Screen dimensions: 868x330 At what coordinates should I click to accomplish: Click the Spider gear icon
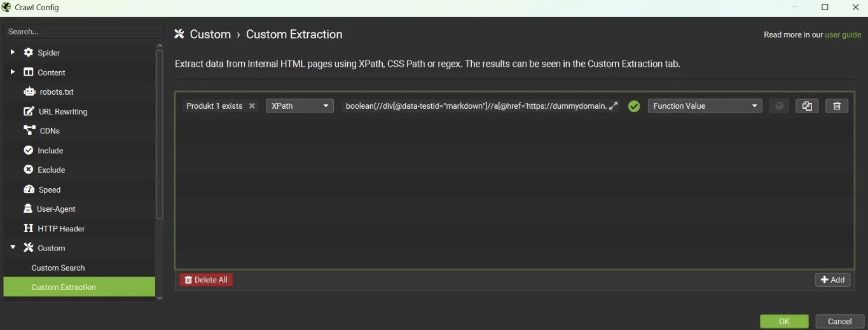pyautogui.click(x=29, y=52)
